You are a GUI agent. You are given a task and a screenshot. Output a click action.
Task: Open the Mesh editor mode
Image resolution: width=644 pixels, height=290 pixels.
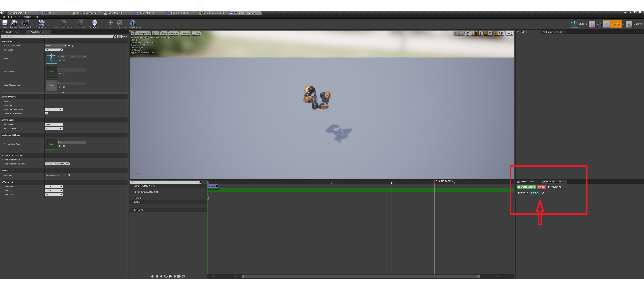click(597, 24)
